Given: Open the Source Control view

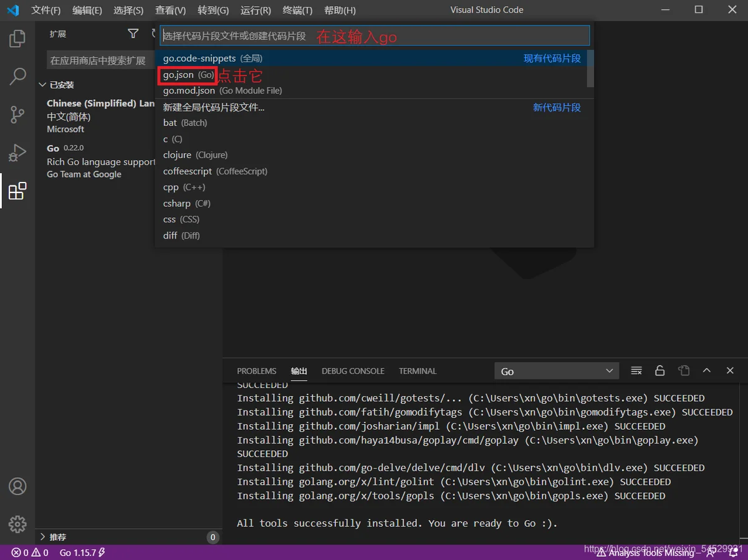Looking at the screenshot, I should point(17,115).
